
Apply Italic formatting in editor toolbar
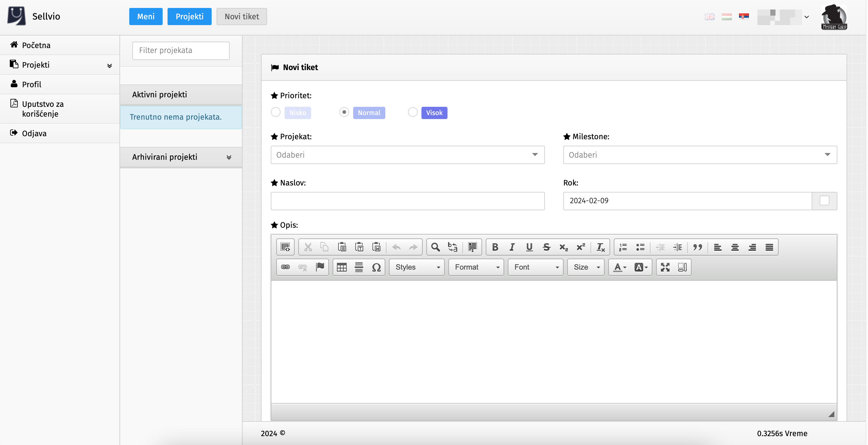(x=512, y=247)
